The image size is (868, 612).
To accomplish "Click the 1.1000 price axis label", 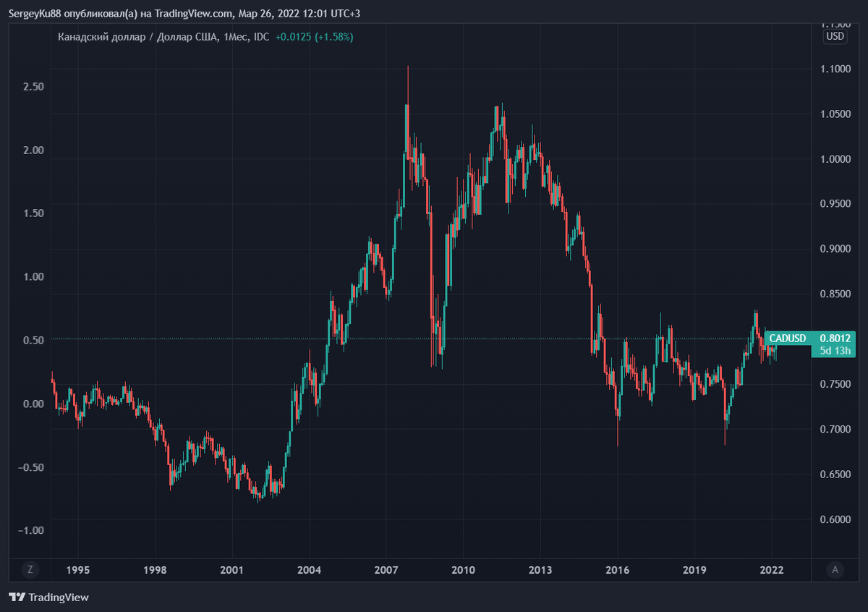I will coord(835,69).
